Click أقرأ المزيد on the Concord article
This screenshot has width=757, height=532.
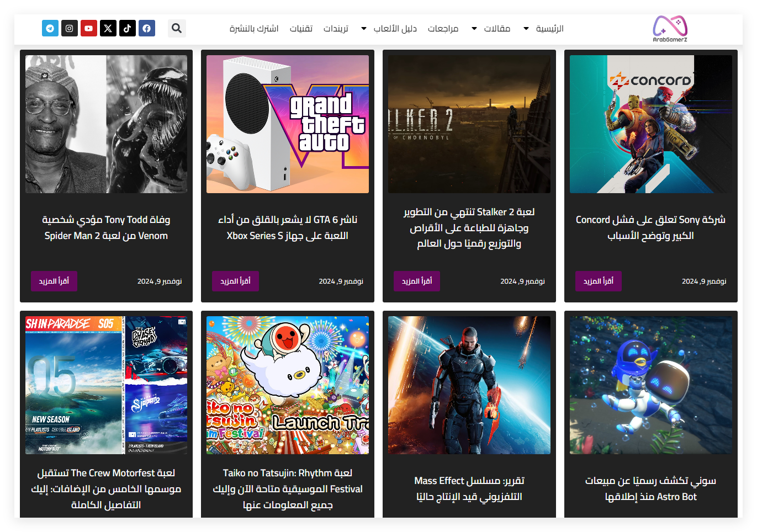coord(598,281)
